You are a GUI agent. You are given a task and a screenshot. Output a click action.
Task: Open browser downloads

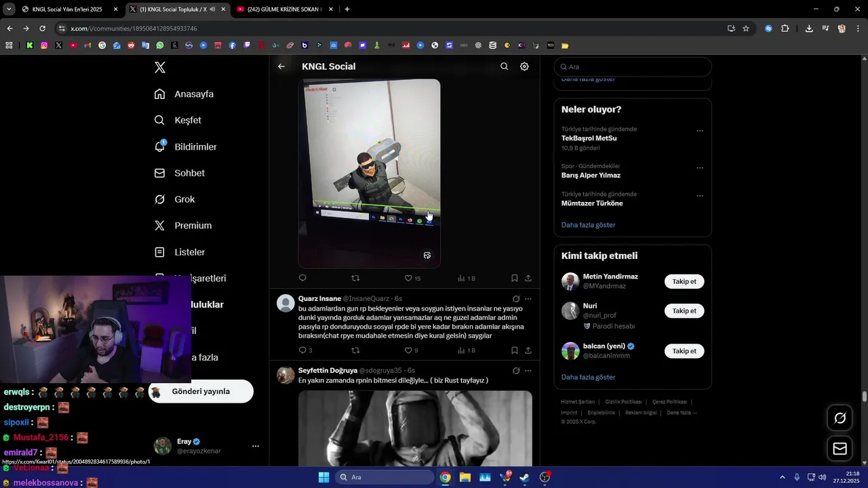click(809, 28)
